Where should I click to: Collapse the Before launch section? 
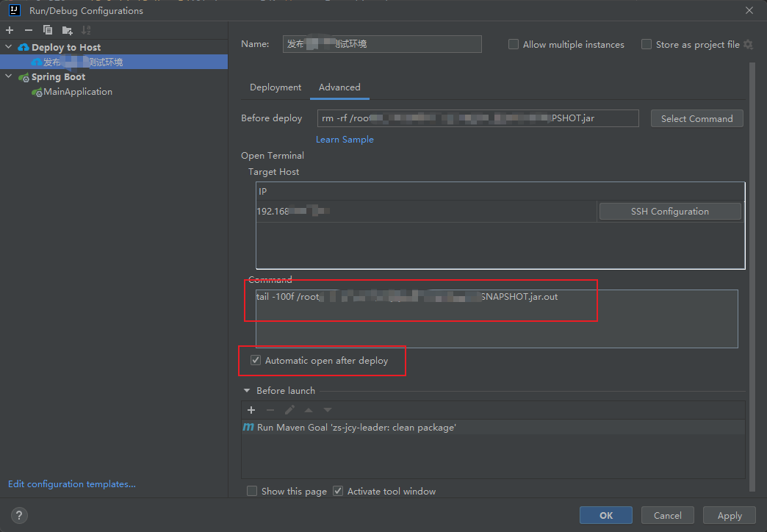click(247, 391)
